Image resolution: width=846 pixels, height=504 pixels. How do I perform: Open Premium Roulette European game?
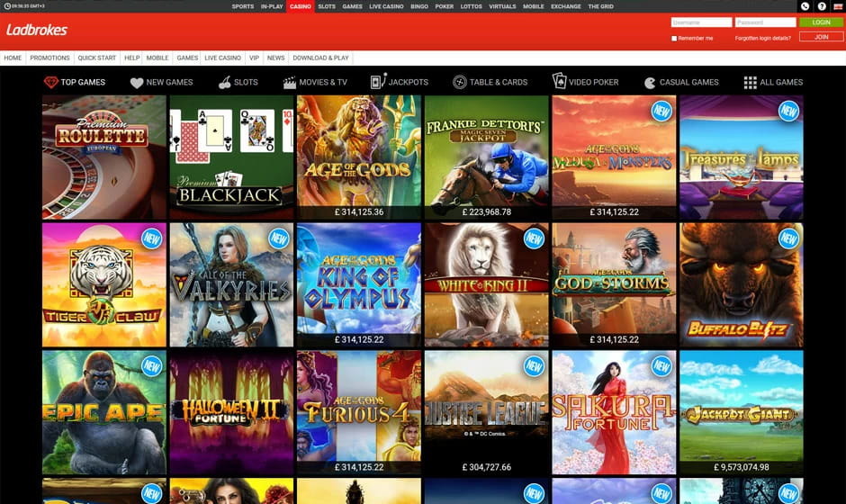pyautogui.click(x=104, y=157)
